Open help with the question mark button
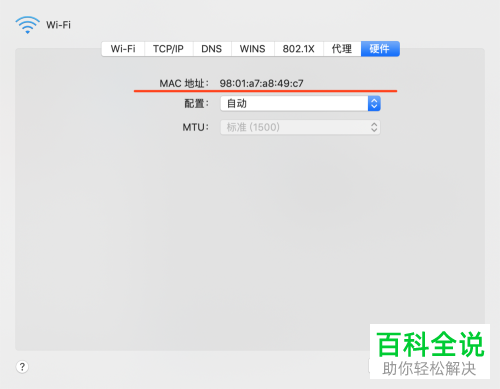 click(22, 367)
